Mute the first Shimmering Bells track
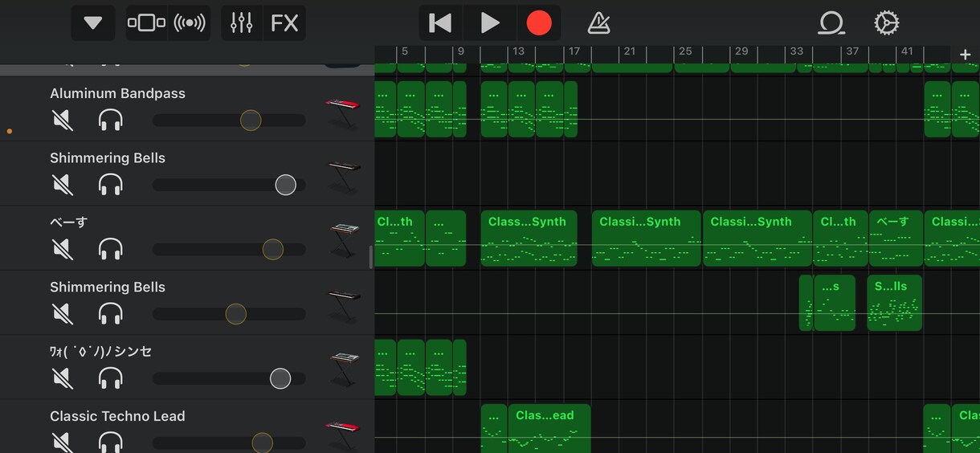The height and width of the screenshot is (453, 980). click(62, 185)
